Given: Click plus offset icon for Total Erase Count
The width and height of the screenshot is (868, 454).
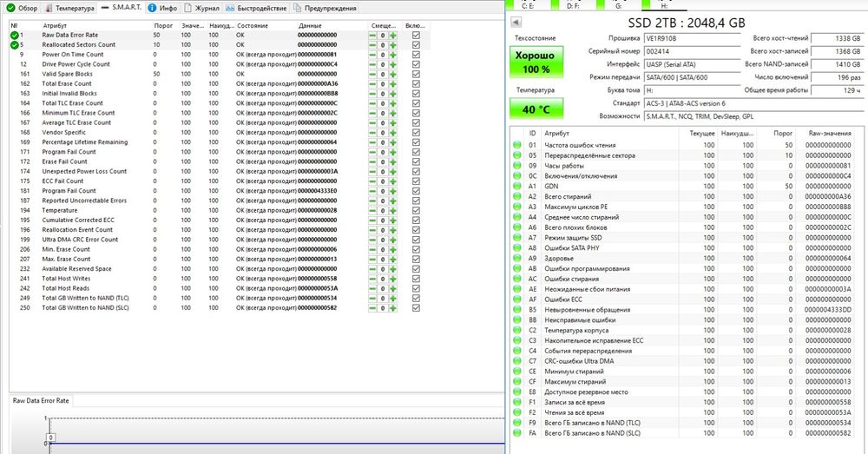Looking at the screenshot, I should coord(393,84).
